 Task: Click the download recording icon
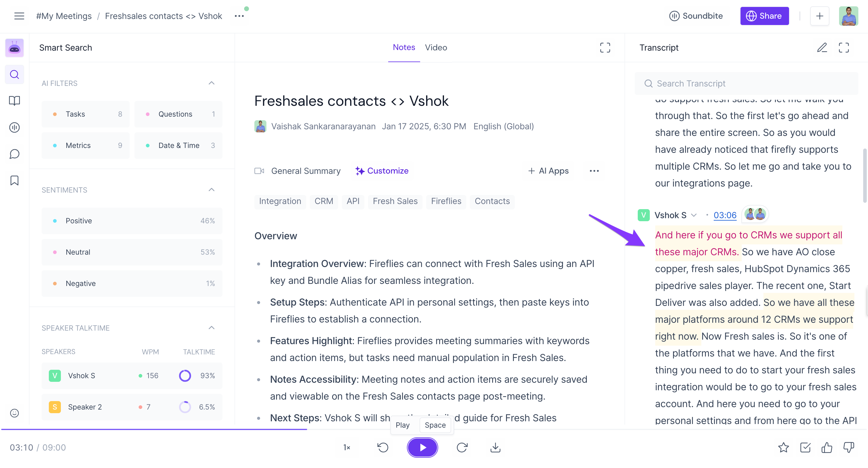[x=495, y=448]
